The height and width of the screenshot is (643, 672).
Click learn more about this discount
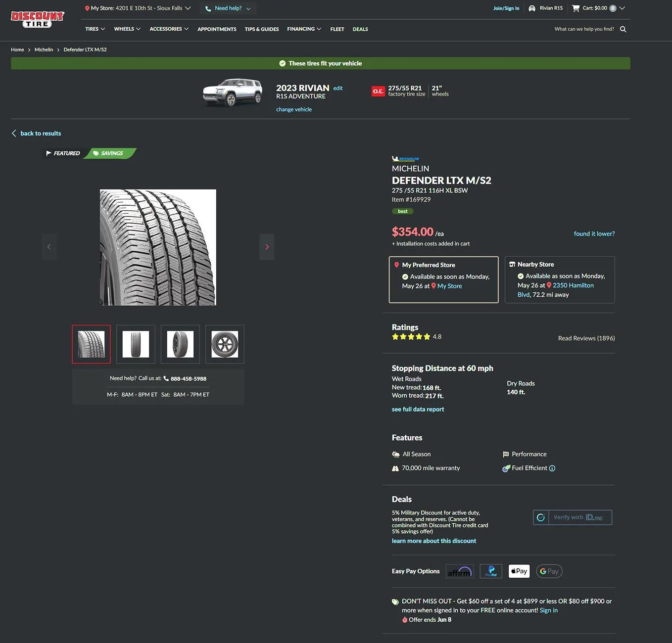pos(434,541)
